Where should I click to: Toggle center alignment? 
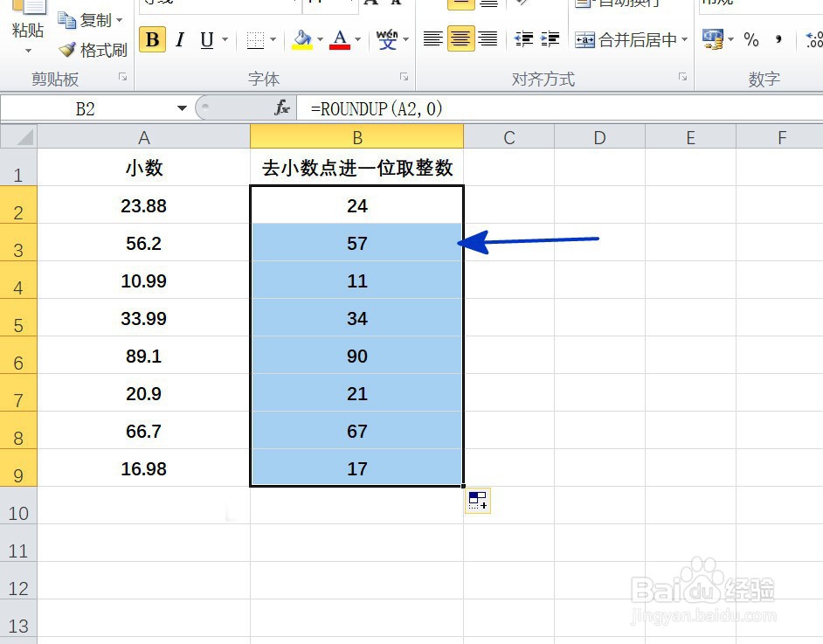460,39
